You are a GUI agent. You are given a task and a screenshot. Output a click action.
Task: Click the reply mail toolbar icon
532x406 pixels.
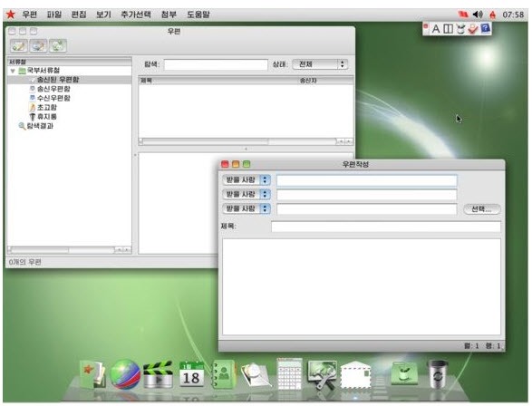tap(38, 46)
